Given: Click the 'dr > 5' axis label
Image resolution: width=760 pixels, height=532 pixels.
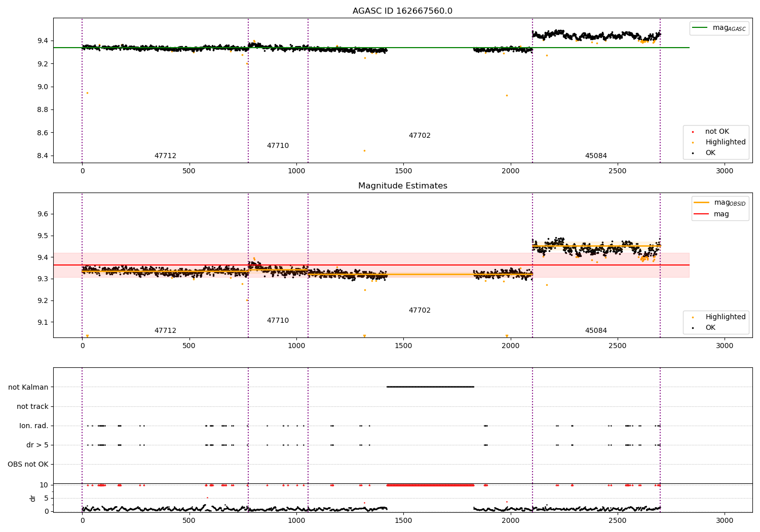Looking at the screenshot, I should (x=37, y=445).
